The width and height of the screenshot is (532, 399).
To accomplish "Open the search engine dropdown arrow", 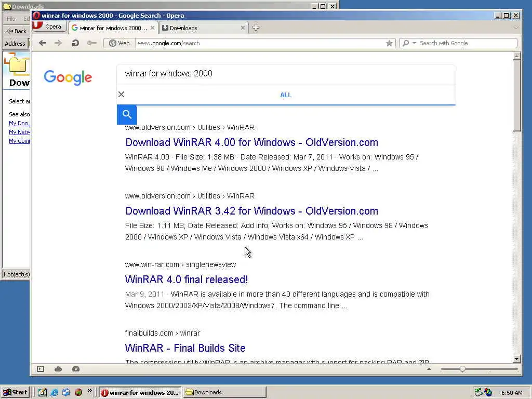I will (x=414, y=43).
